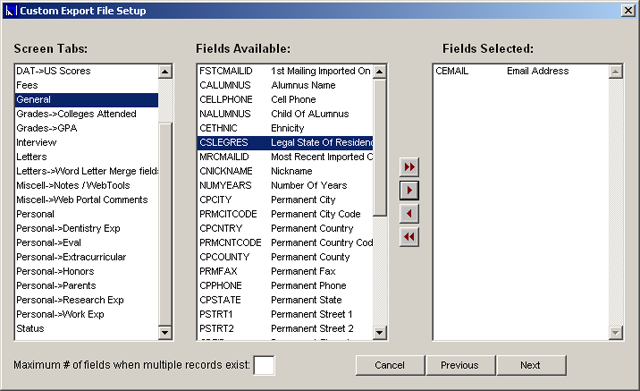Click the Screen Tabs scrollbar thumb

coord(165,223)
